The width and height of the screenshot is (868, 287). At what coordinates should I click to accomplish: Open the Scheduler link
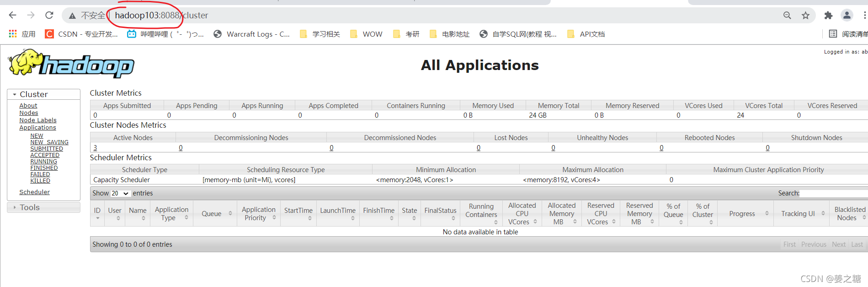(35, 192)
